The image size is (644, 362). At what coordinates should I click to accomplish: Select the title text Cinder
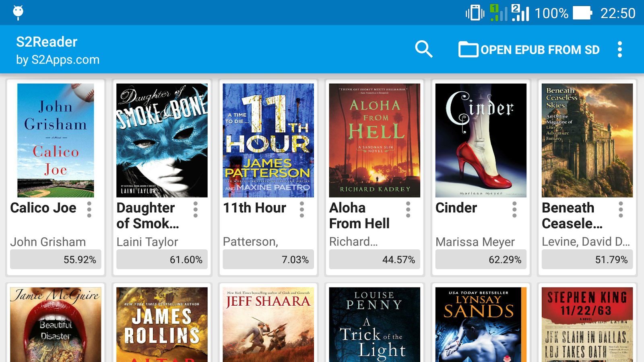click(x=456, y=208)
